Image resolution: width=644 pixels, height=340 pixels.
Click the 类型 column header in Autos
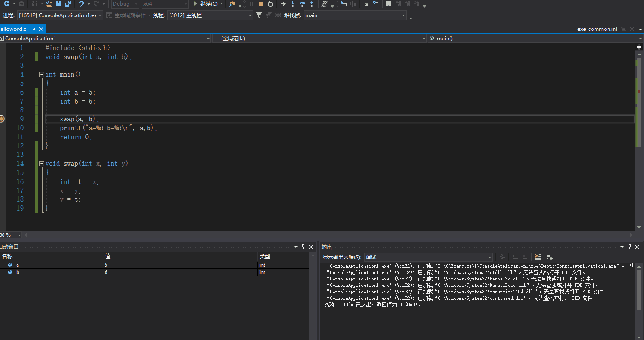pyautogui.click(x=283, y=256)
